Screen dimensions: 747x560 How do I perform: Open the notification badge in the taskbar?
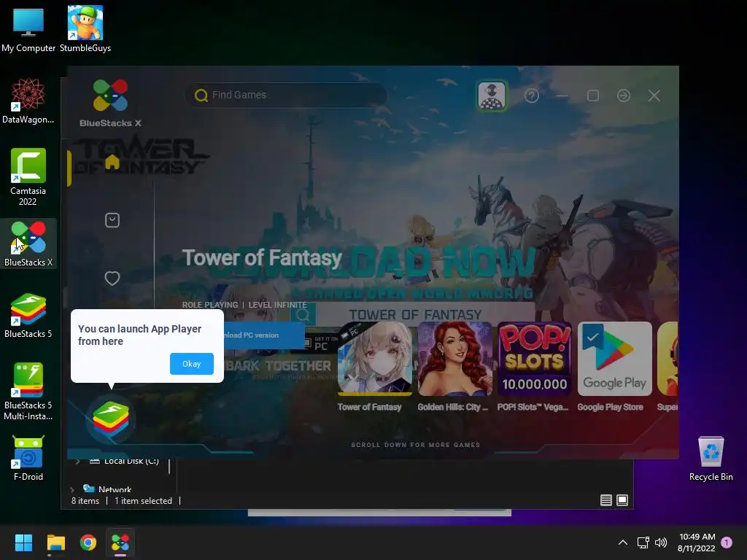[727, 542]
